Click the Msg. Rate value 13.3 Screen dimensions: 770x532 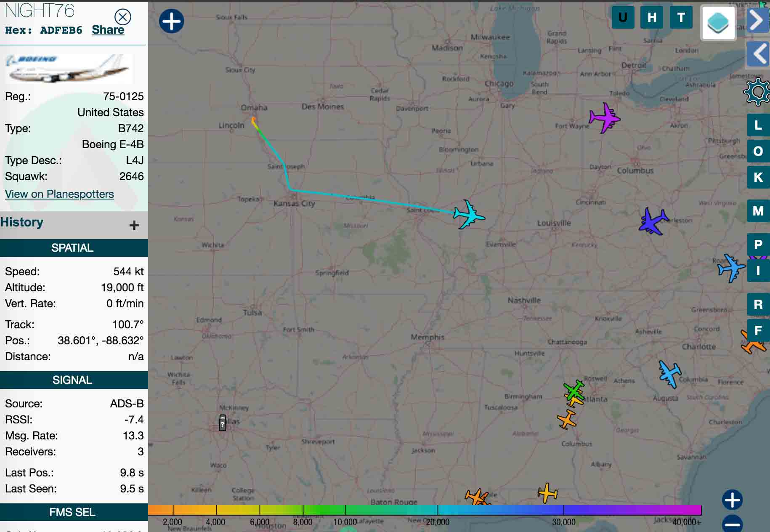pyautogui.click(x=133, y=436)
